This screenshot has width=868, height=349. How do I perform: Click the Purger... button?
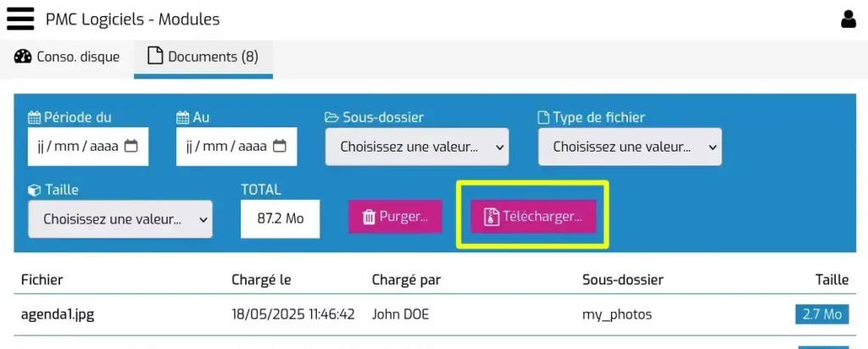395,217
